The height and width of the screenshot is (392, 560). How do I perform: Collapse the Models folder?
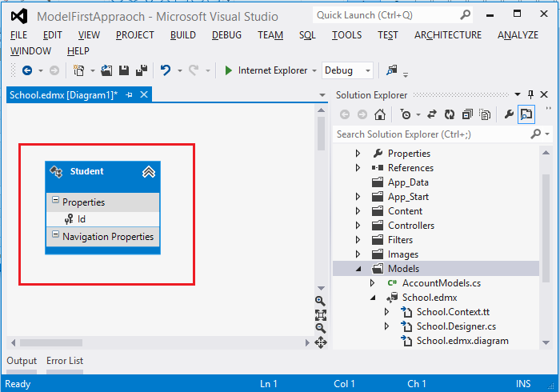[358, 269]
